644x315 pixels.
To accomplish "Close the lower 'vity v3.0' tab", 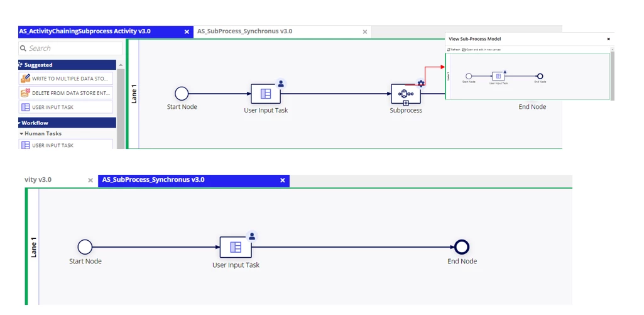I will click(x=90, y=180).
